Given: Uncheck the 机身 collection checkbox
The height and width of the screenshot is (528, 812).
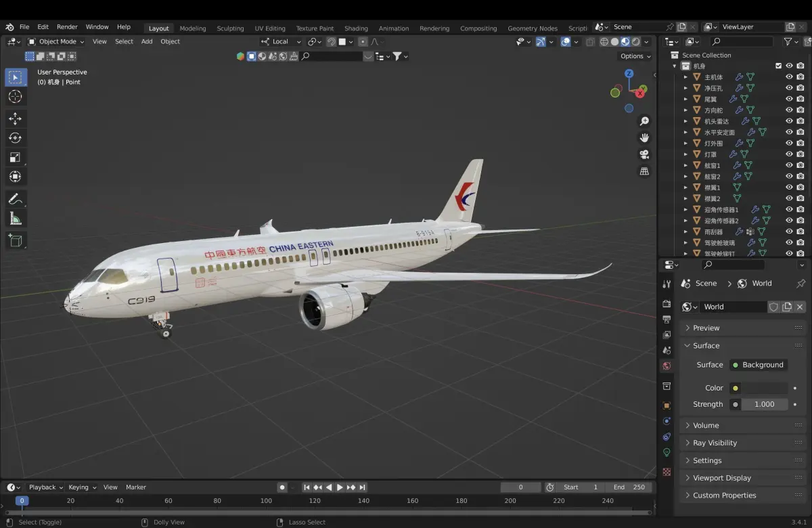Looking at the screenshot, I should click(x=778, y=66).
